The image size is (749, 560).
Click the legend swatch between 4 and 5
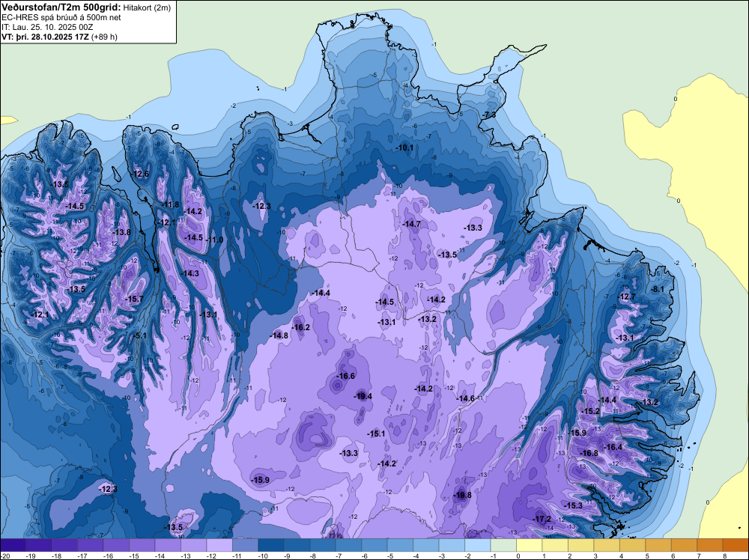(632, 545)
